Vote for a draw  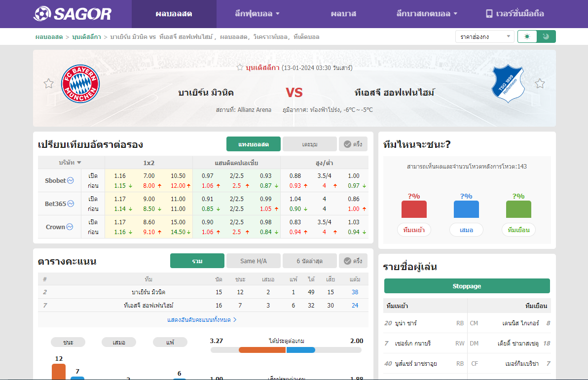pos(466,230)
